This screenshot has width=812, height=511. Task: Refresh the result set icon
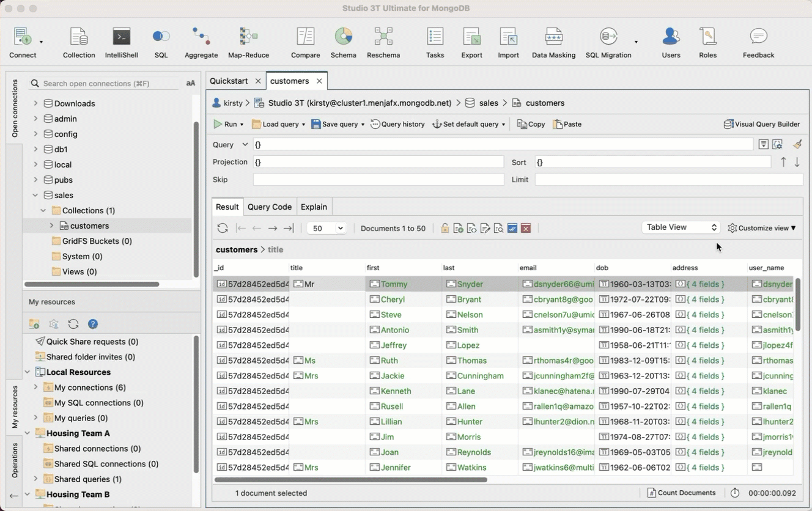tap(223, 228)
